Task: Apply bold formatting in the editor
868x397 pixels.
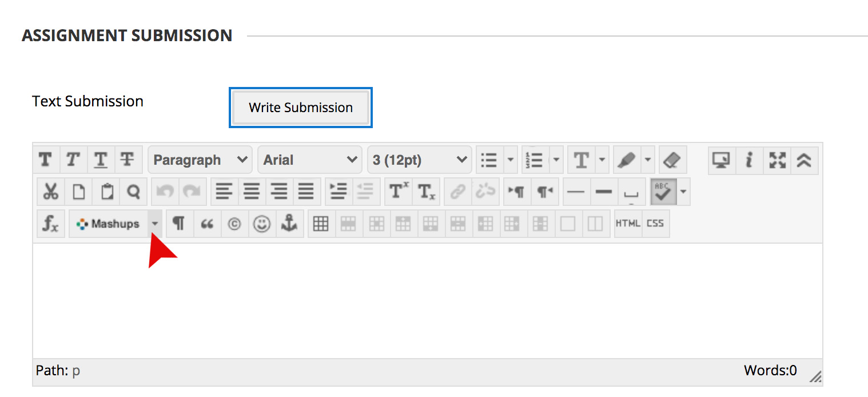Action: (x=46, y=160)
